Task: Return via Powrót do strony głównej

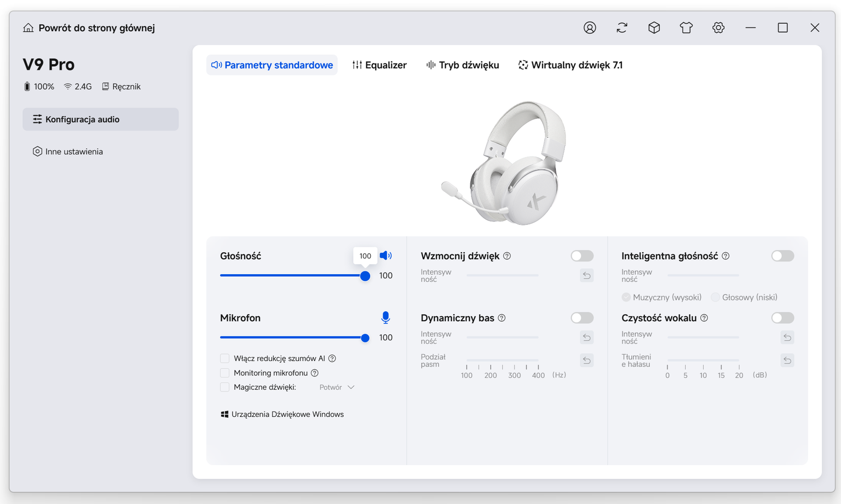Action: [x=89, y=28]
